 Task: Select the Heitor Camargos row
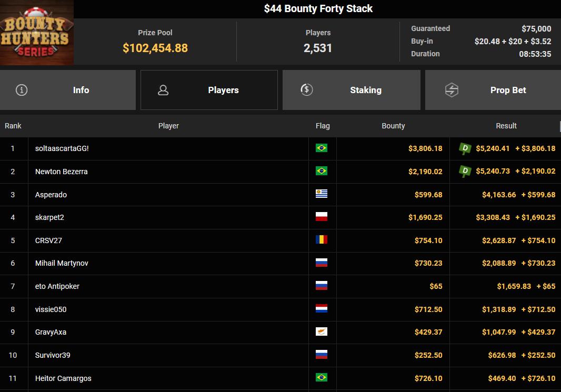(280, 378)
